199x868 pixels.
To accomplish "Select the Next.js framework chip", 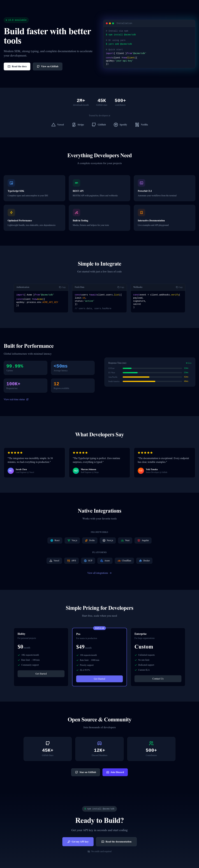I will (108, 540).
